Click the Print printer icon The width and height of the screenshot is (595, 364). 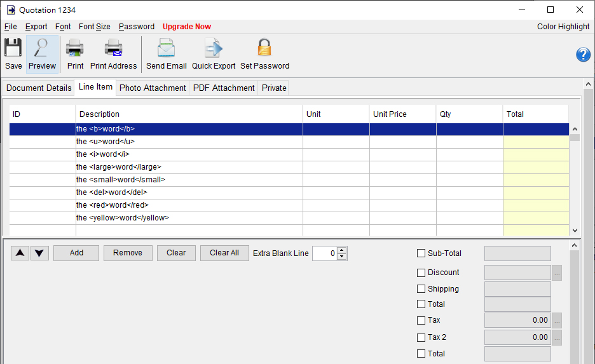[x=75, y=48]
